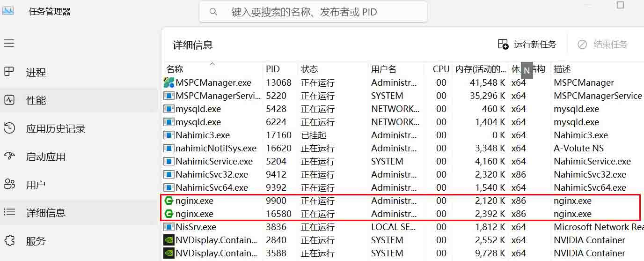Select the NahimicSvc64.exe row name
644x261 pixels.
pyautogui.click(x=212, y=187)
